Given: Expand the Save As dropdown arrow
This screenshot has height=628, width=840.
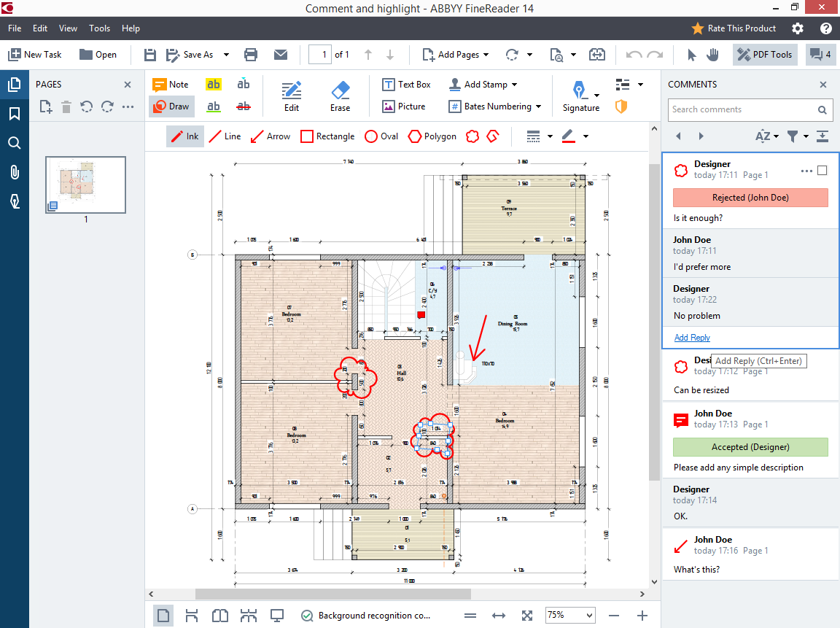Looking at the screenshot, I should [x=226, y=55].
